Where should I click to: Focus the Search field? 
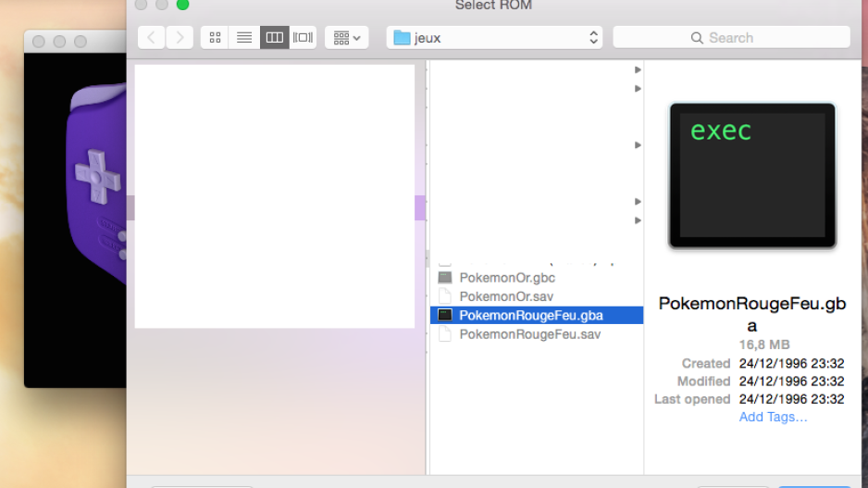click(731, 38)
